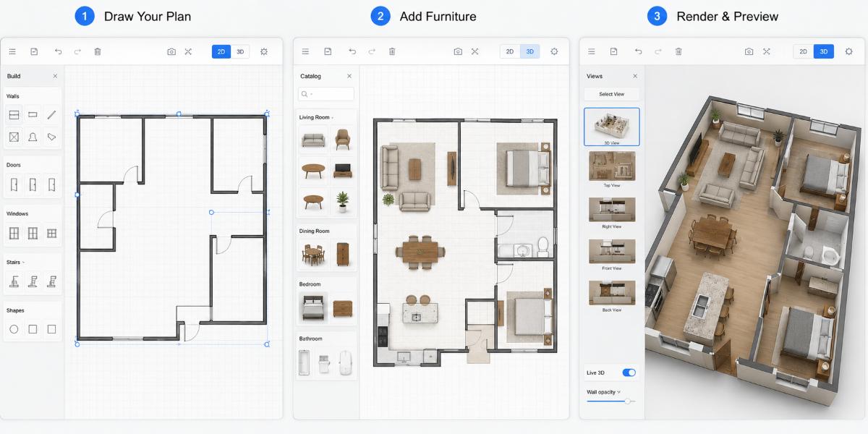The width and height of the screenshot is (868, 434).
Task: Choose the 3D View thumbnail
Action: (611, 127)
